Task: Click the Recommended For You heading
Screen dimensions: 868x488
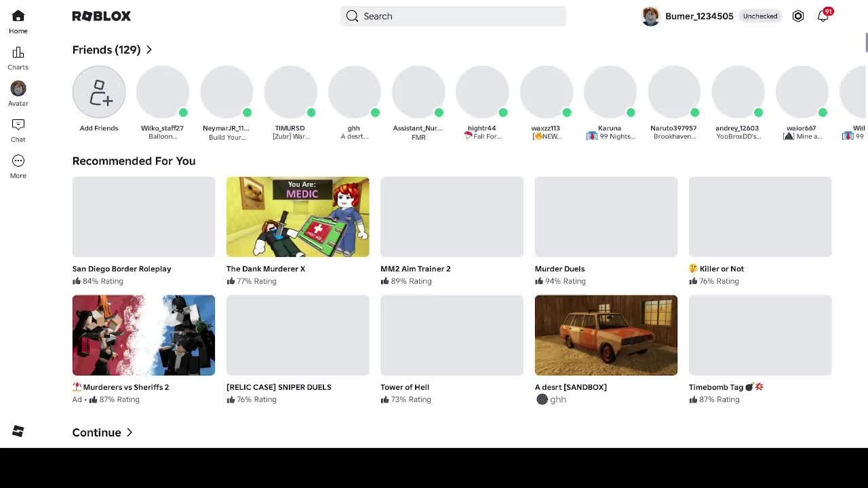Action: (x=134, y=161)
